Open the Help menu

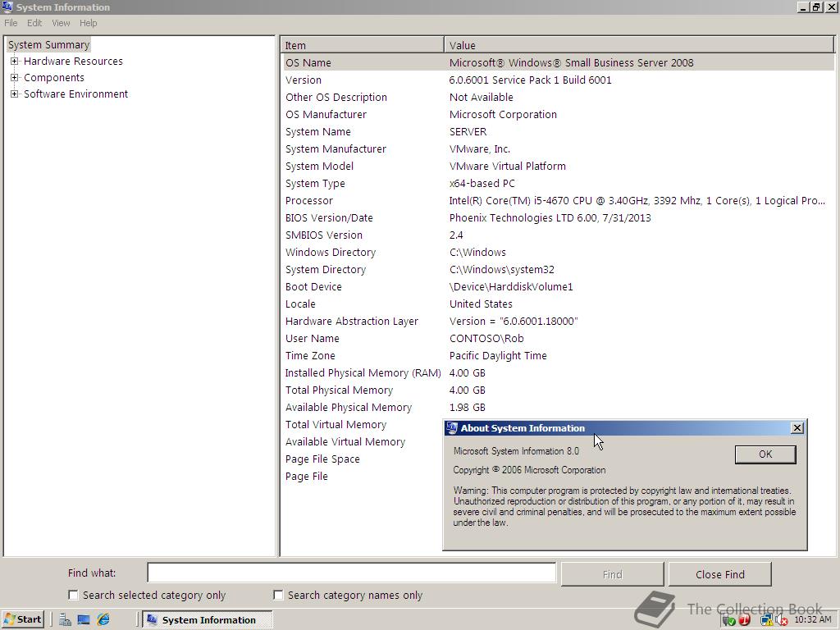coord(89,23)
